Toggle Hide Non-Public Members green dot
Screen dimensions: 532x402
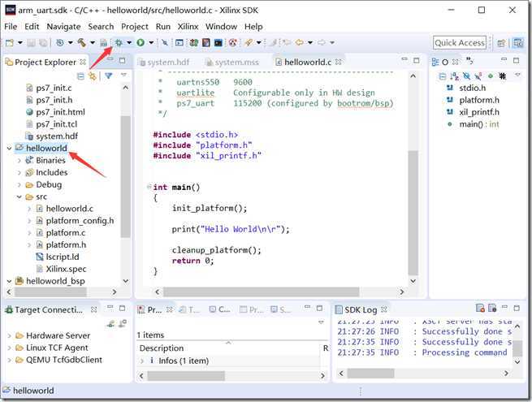(x=491, y=76)
